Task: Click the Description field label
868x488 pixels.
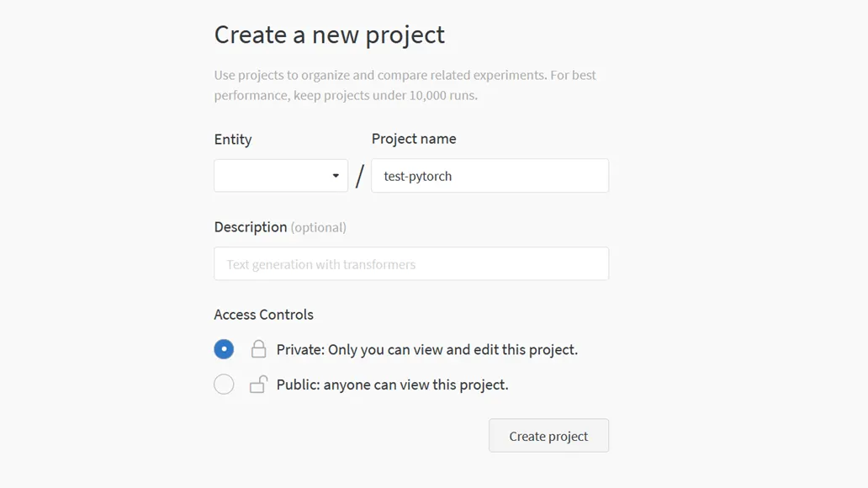Action: [x=250, y=227]
